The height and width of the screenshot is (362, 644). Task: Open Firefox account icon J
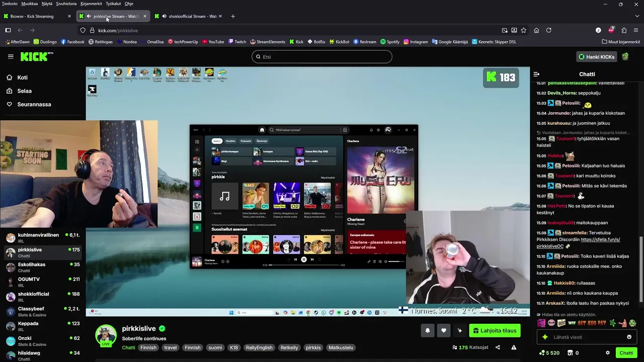pyautogui.click(x=598, y=30)
